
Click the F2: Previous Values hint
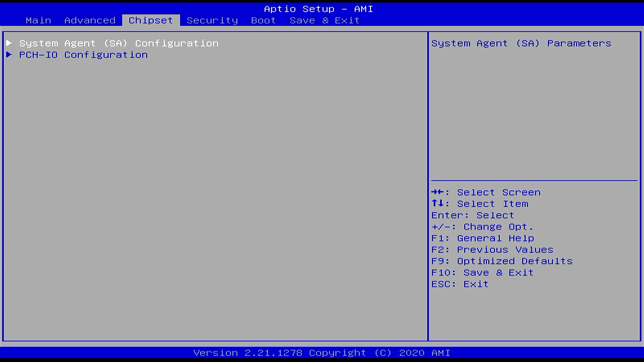tap(492, 250)
